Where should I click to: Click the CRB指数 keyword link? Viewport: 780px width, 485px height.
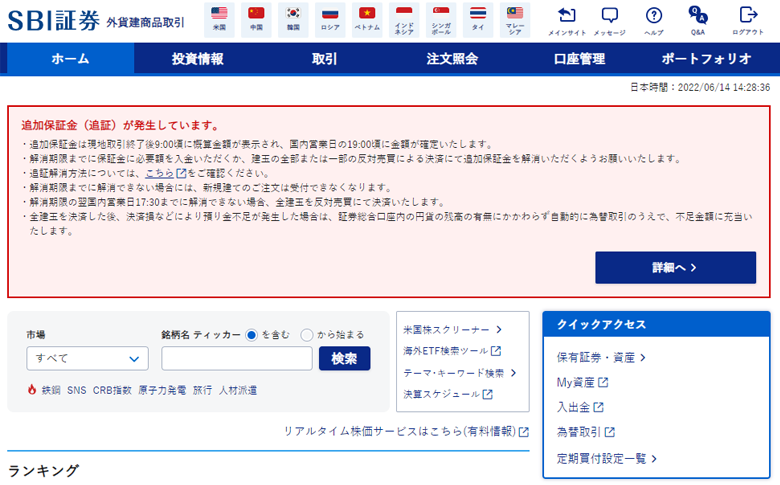(112, 390)
